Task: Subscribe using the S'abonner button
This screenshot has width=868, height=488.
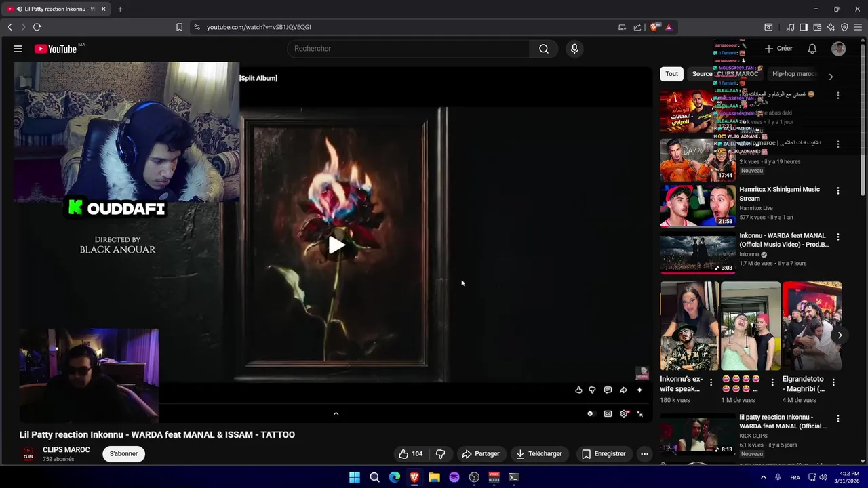Action: click(x=123, y=454)
